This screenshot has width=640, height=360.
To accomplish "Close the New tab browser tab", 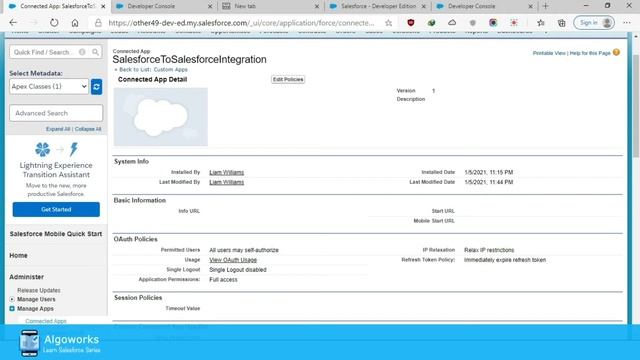I will tap(317, 6).
